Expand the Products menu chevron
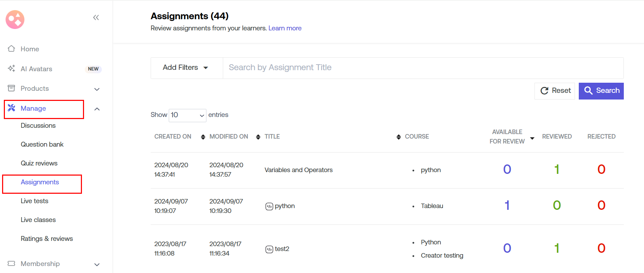This screenshot has width=644, height=273. [97, 89]
